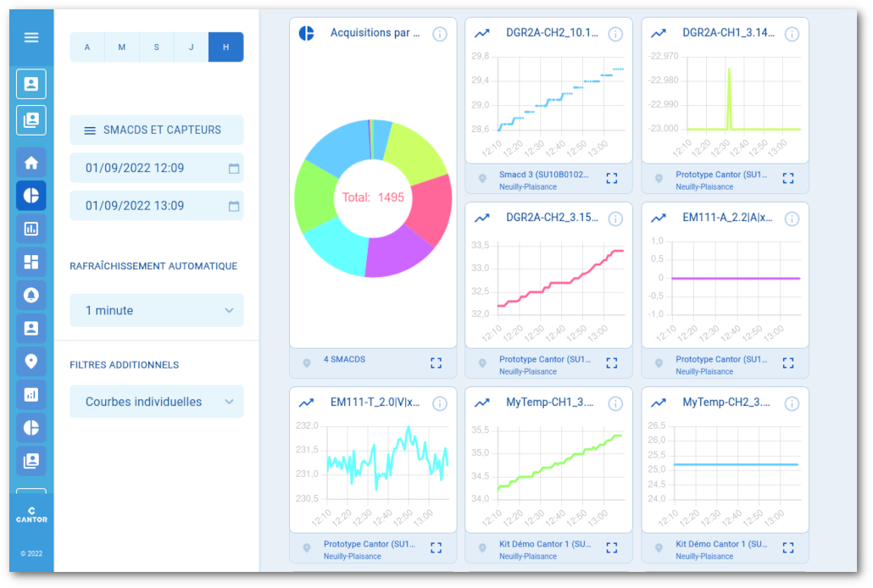The width and height of the screenshot is (873, 588).
Task: Open the Home page from the sidebar
Action: pos(31,163)
